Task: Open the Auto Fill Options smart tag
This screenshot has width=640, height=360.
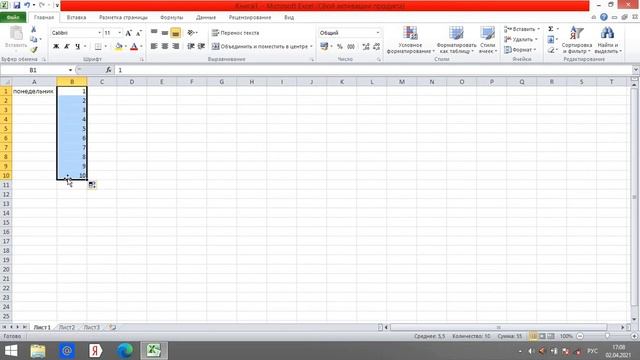Action: coord(92,185)
